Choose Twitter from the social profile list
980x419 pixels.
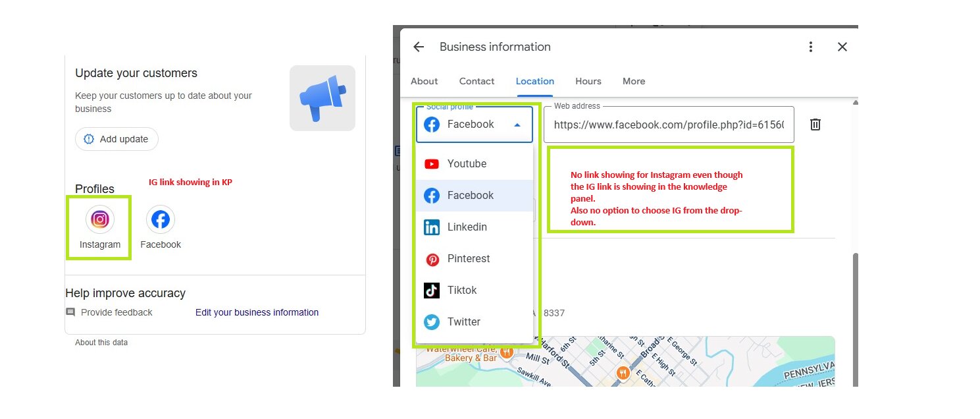(x=475, y=322)
